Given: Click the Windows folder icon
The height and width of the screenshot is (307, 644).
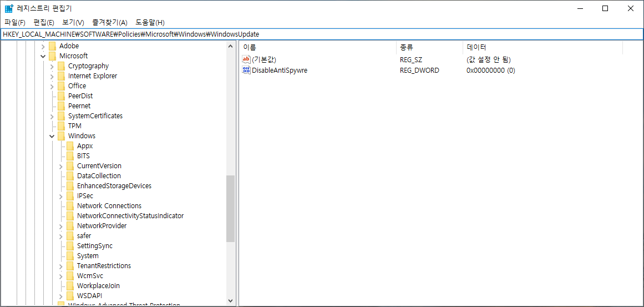Looking at the screenshot, I should click(x=61, y=136).
